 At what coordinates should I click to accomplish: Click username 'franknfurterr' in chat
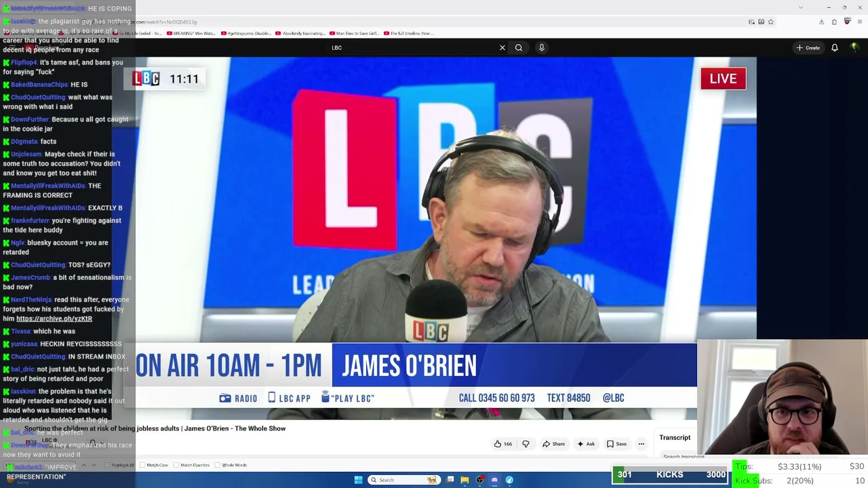pyautogui.click(x=30, y=220)
